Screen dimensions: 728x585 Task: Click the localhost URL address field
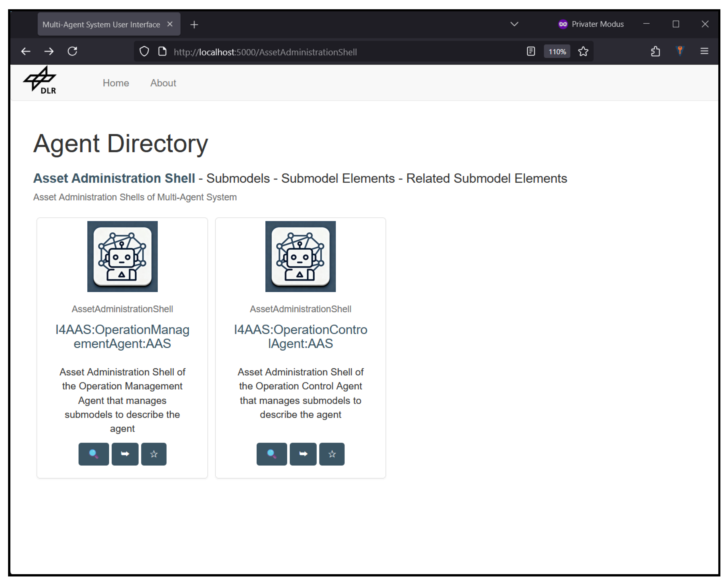[x=265, y=52]
